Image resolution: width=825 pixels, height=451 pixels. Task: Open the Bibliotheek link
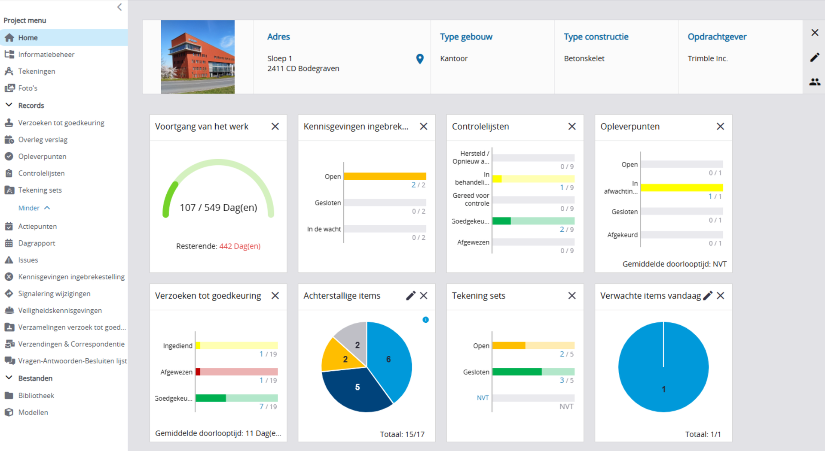36,395
